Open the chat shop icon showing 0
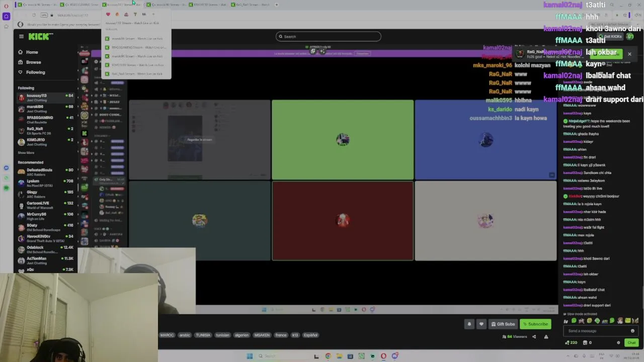Image resolution: width=644 pixels, height=362 pixels. point(587,343)
